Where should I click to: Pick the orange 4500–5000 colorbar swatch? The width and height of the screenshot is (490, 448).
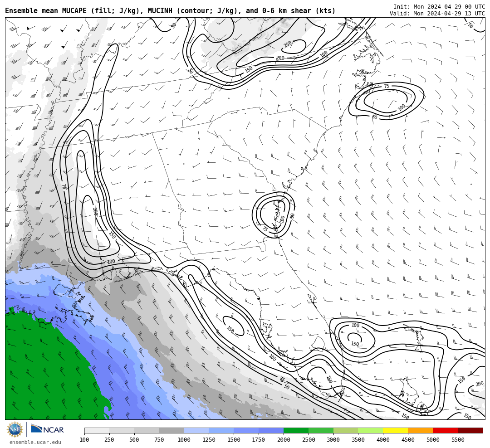[x=420, y=430]
